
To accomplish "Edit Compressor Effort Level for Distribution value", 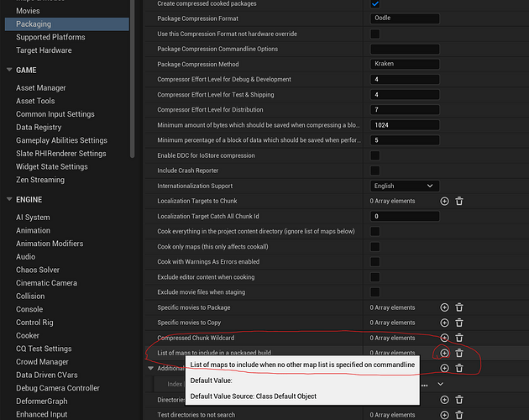I will tap(405, 110).
